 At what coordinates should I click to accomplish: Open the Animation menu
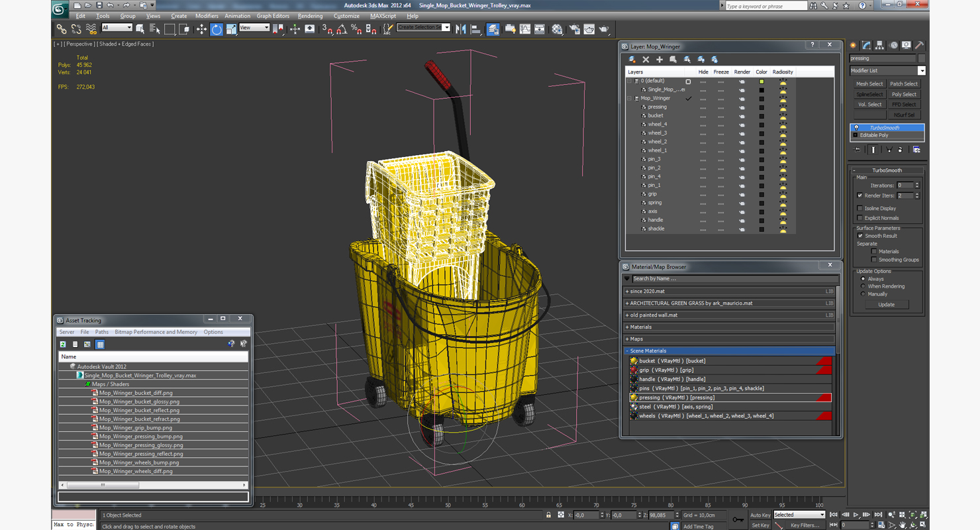(x=237, y=16)
